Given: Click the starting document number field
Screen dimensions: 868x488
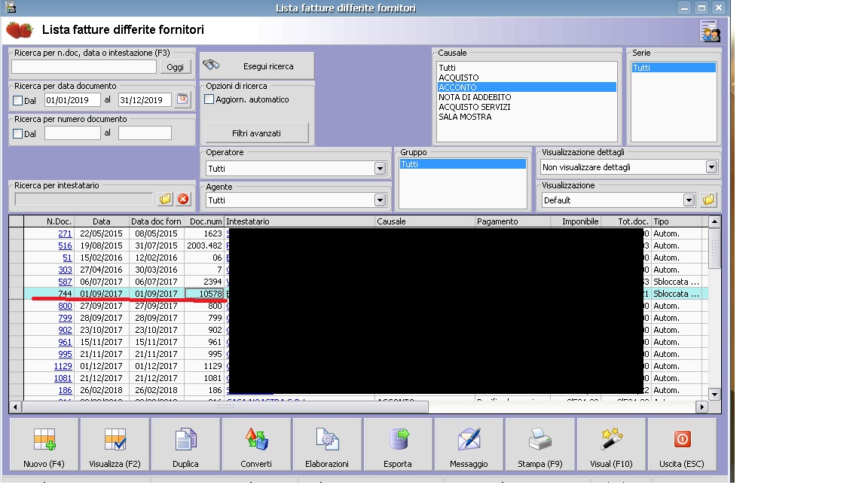Looking at the screenshot, I should click(x=72, y=133).
